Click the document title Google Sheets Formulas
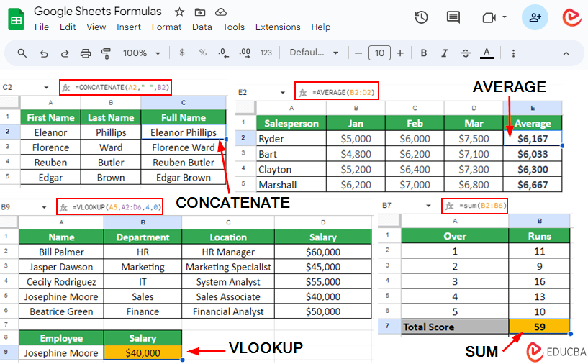The width and height of the screenshot is (588, 364). [98, 12]
